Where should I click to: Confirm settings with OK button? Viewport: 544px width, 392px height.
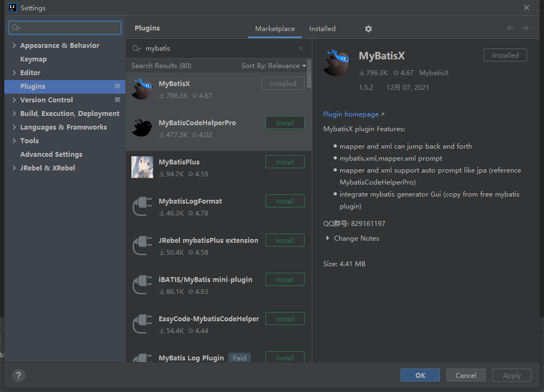(420, 375)
